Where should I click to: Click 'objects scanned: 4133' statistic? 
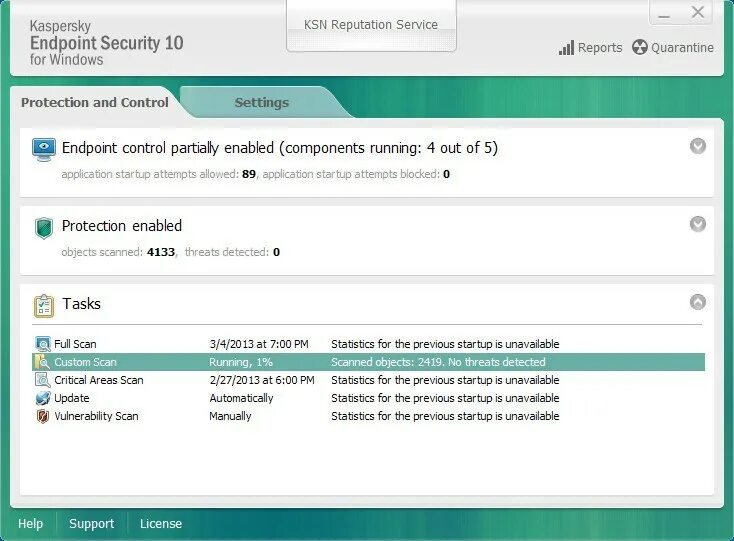pos(118,252)
